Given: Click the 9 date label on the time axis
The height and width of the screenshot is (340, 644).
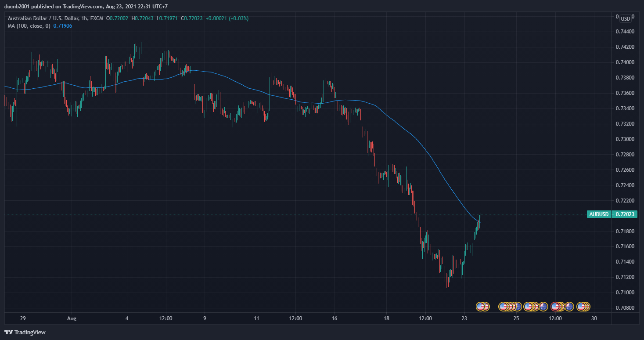Looking at the screenshot, I should pyautogui.click(x=205, y=318).
